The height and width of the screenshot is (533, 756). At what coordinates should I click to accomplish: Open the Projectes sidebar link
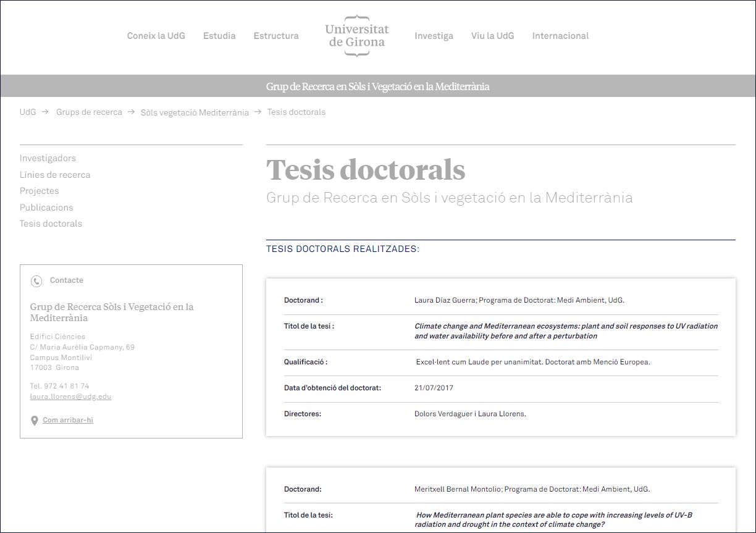coord(40,191)
